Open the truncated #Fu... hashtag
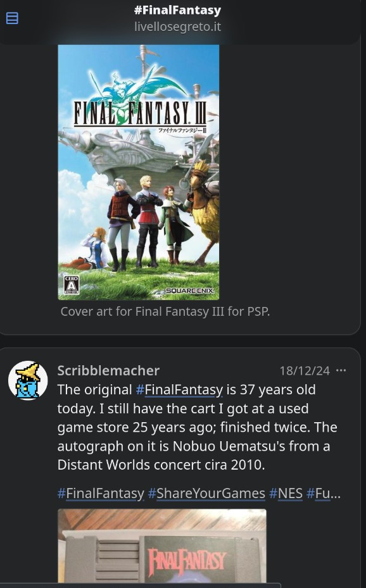Screen dimensions: 366x588 point(323,494)
